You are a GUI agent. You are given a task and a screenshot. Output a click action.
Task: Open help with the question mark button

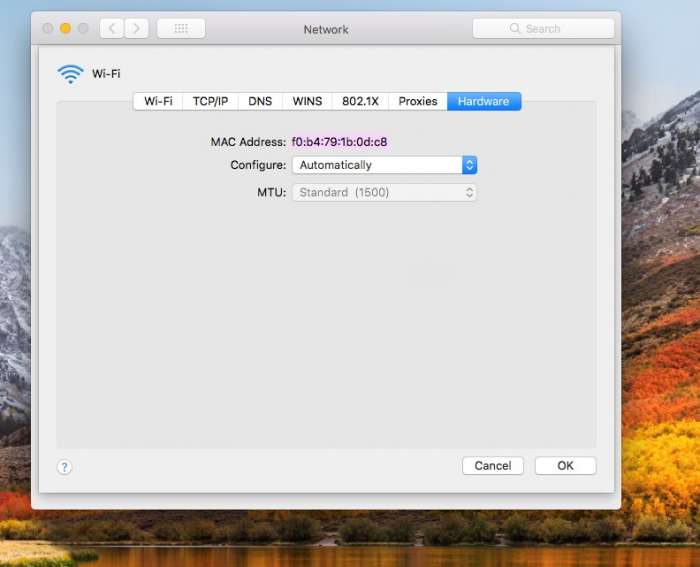64,466
